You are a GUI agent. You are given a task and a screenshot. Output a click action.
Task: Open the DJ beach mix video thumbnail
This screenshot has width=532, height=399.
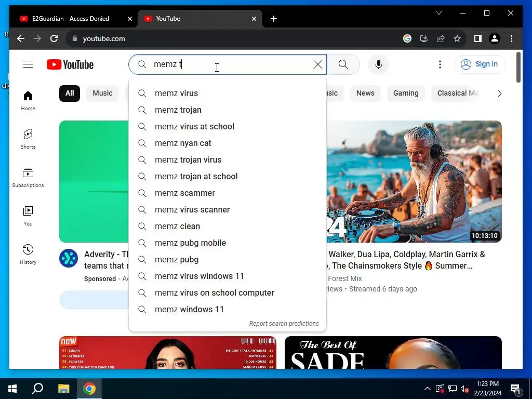point(414,181)
